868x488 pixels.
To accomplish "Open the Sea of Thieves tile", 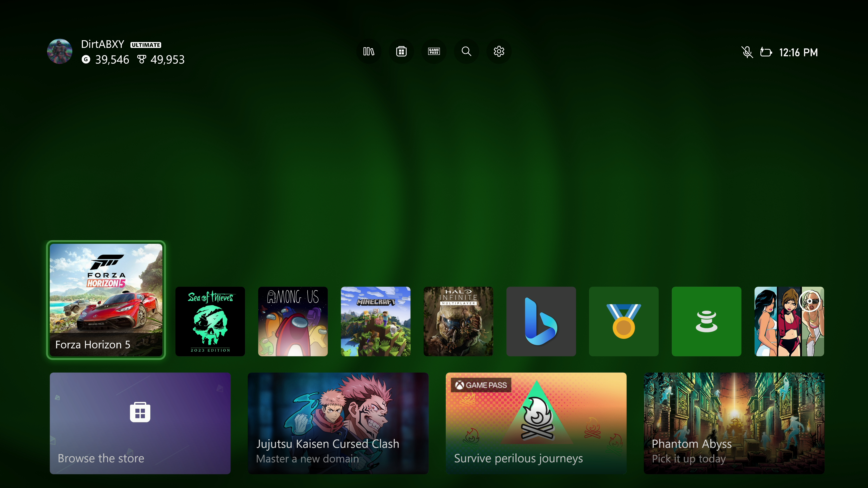I will [x=210, y=321].
